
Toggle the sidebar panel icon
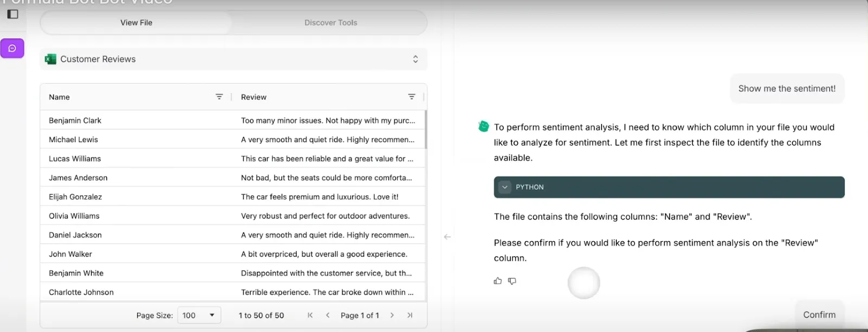pos(13,14)
